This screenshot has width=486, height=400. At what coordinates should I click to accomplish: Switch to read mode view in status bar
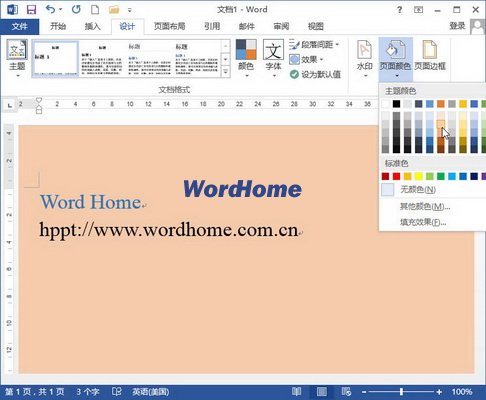click(x=296, y=391)
